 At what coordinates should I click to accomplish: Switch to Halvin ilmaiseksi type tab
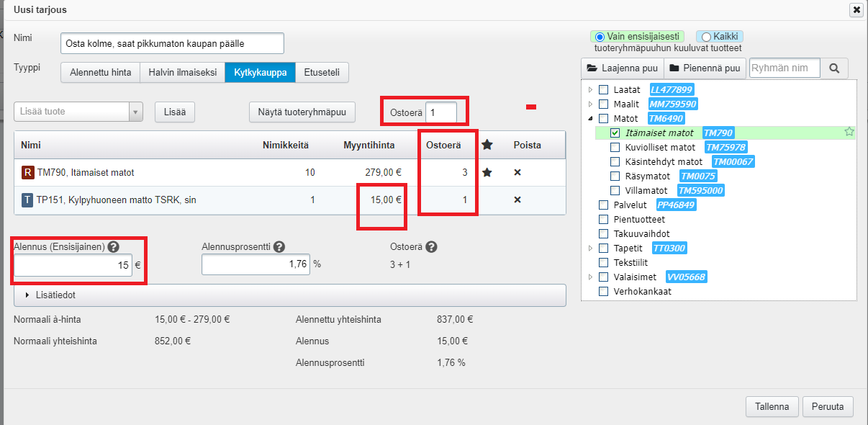click(182, 72)
